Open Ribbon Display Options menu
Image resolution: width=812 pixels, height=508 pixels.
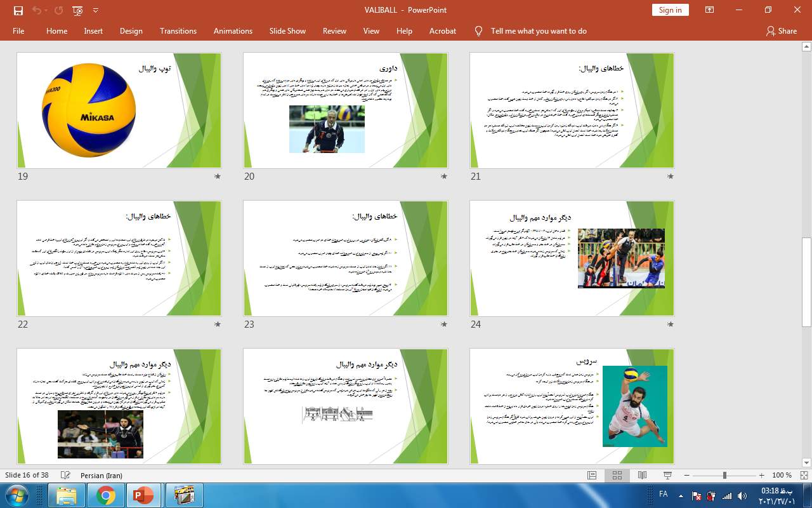(x=709, y=10)
